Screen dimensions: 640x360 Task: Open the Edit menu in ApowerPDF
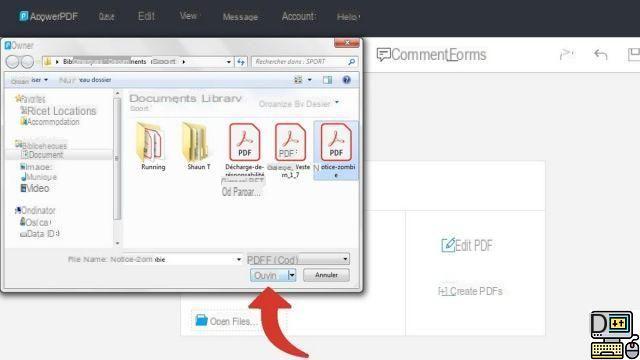coord(146,16)
